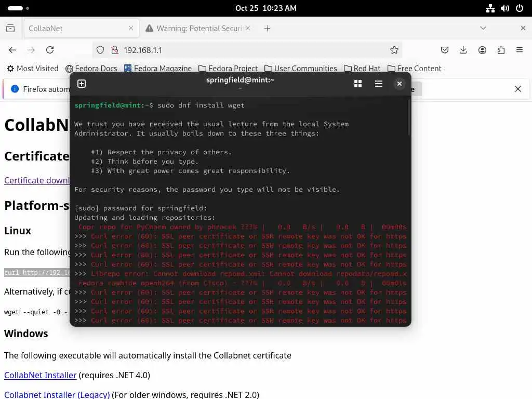
Task: Open Firefox extensions icon
Action: coord(501,50)
